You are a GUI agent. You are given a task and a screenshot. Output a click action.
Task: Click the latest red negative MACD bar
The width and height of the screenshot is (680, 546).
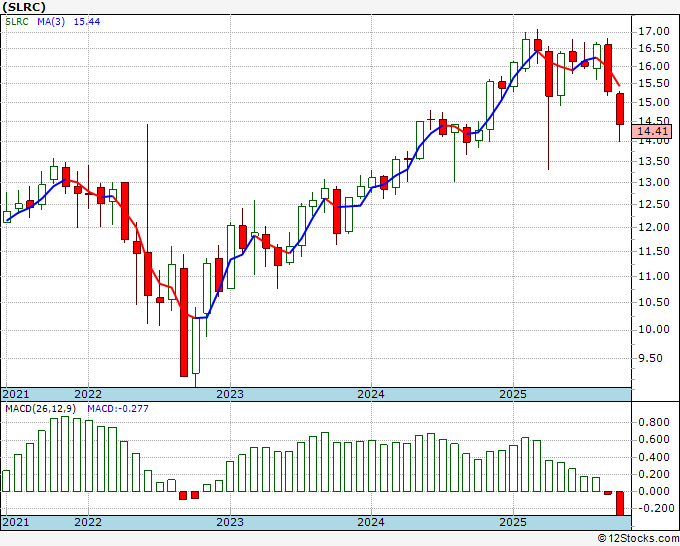620,503
